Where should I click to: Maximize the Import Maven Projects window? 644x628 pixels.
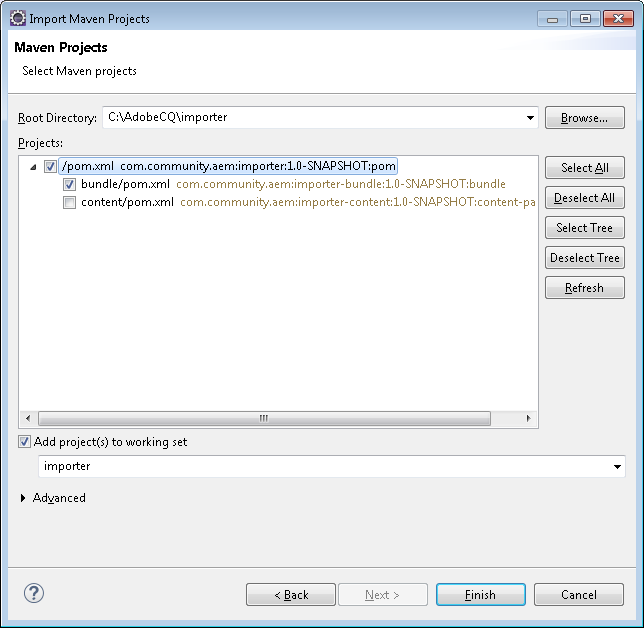[x=585, y=19]
